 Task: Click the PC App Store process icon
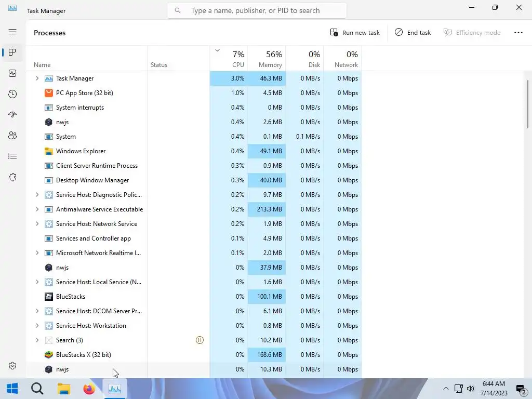pos(49,92)
